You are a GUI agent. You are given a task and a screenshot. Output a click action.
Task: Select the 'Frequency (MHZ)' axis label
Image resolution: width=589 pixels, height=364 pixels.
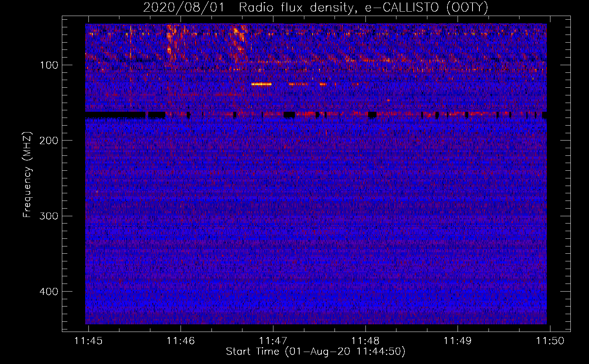(x=27, y=174)
